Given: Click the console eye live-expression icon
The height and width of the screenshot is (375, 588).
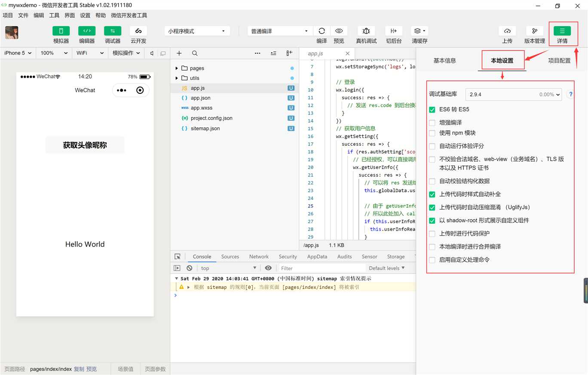Looking at the screenshot, I should pos(268,268).
